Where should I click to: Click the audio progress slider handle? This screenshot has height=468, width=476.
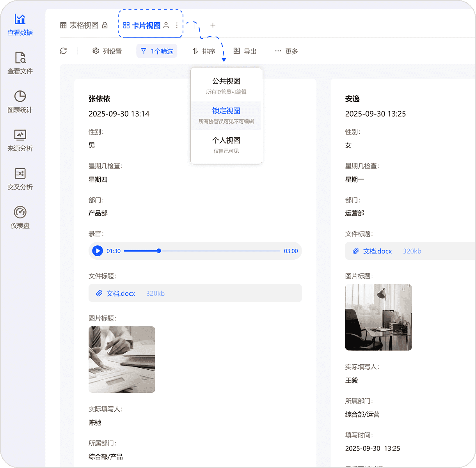(x=159, y=251)
